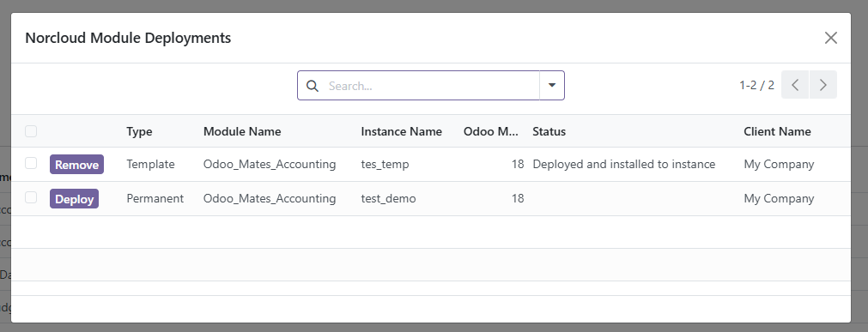Click the tes_temp instance name
The image size is (868, 332).
point(385,165)
